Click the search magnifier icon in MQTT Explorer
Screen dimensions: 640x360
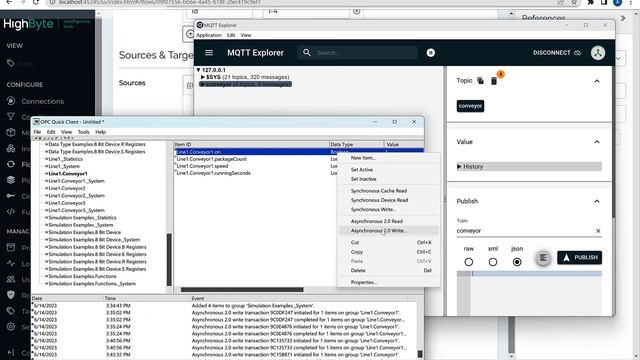click(x=307, y=52)
